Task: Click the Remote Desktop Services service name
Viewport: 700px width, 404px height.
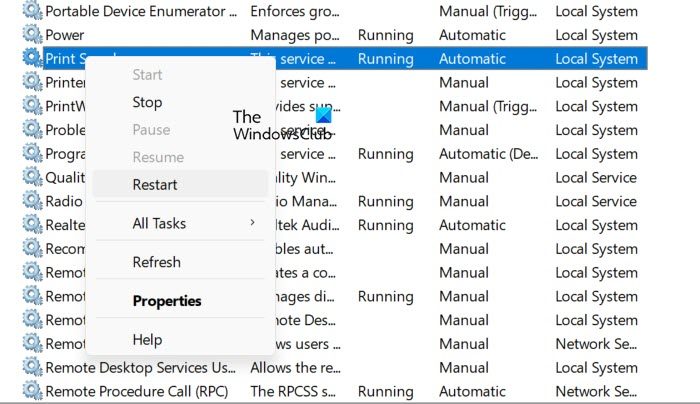Action: 140,368
